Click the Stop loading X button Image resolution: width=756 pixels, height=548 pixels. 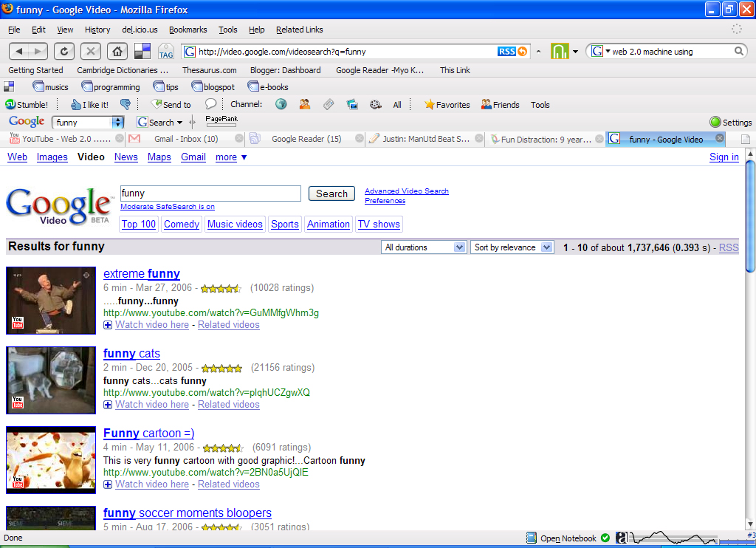coord(90,51)
